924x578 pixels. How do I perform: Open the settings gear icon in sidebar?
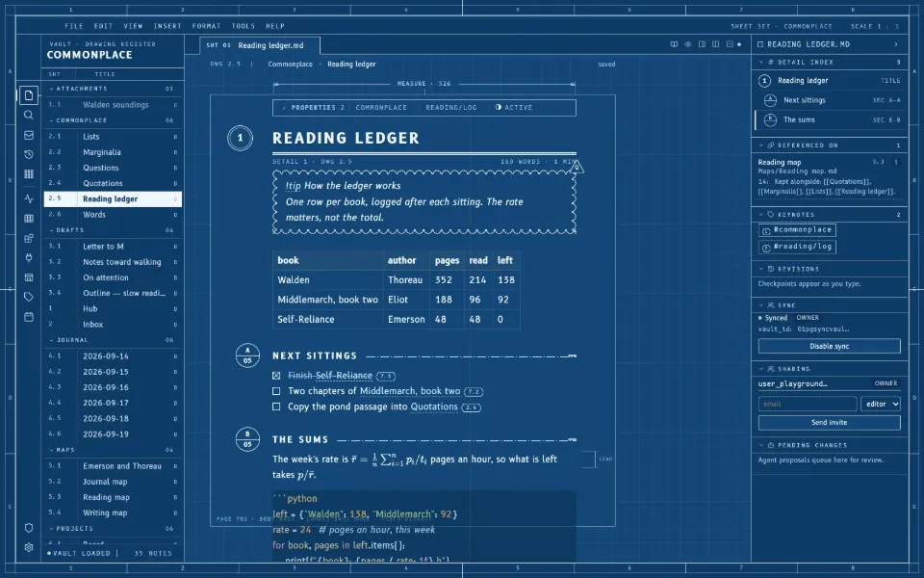28,547
